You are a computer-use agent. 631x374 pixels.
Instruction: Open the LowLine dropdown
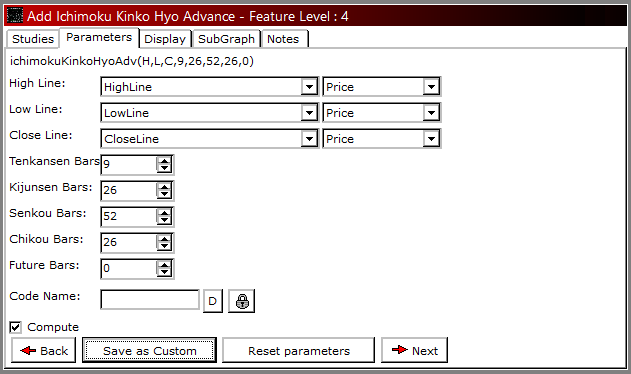pos(309,113)
